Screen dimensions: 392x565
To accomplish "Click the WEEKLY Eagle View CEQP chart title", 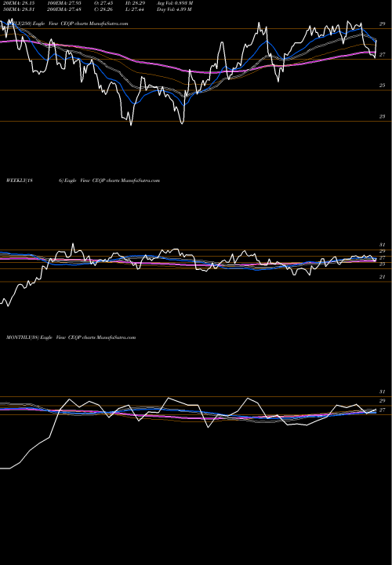I will [83, 180].
